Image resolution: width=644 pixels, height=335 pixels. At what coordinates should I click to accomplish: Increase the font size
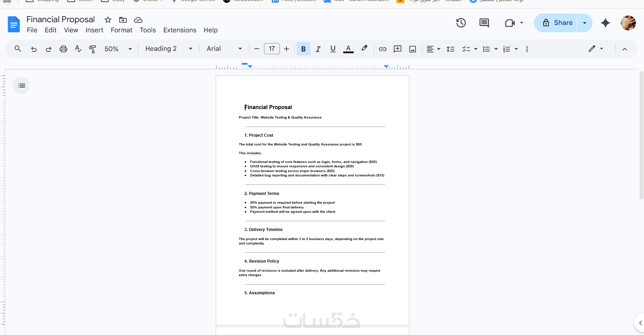287,49
